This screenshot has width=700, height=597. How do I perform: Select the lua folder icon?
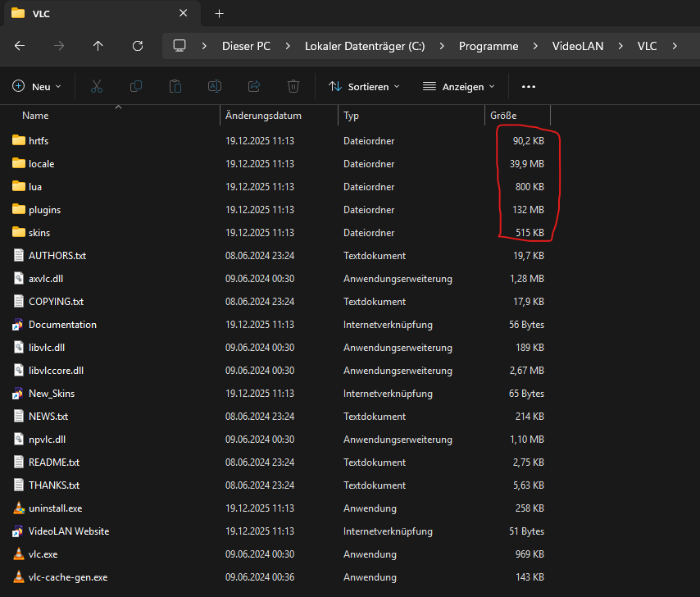[x=19, y=186]
